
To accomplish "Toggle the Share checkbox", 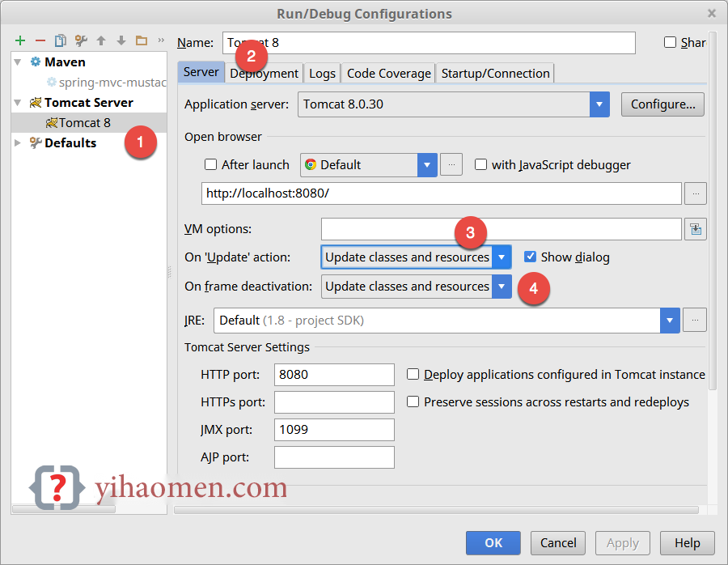I will [670, 42].
